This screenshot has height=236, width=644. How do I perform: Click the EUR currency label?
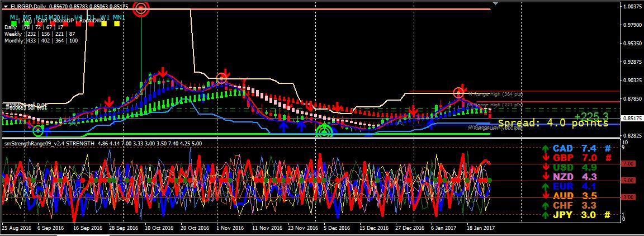(x=562, y=186)
